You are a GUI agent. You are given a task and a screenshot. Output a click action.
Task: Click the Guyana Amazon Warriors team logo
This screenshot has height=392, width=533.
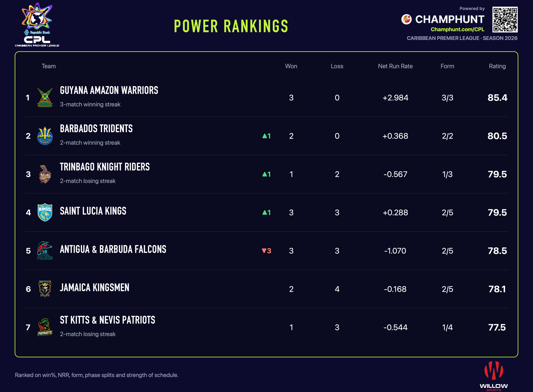pos(45,98)
